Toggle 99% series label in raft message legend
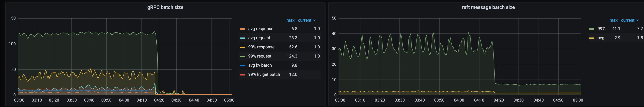The width and height of the screenshot is (644, 107). click(x=601, y=29)
